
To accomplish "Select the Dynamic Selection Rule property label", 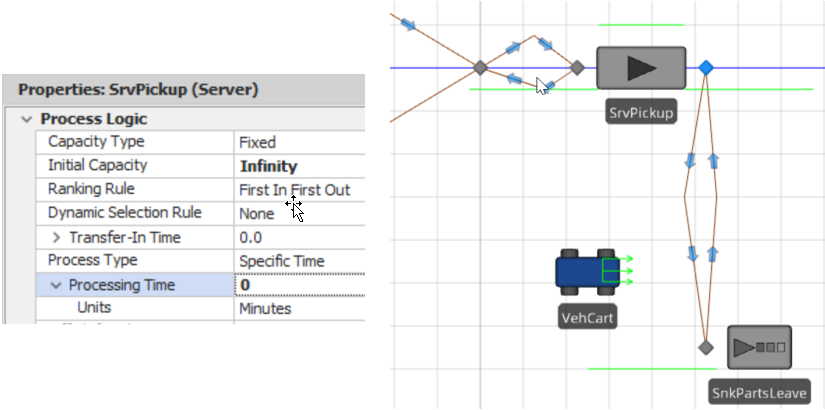I will [x=125, y=213].
